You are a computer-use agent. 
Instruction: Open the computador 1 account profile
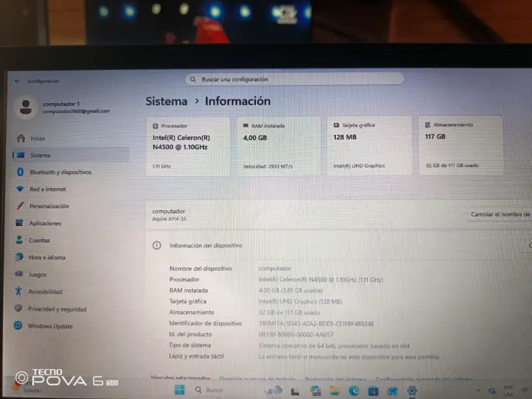click(x=63, y=107)
